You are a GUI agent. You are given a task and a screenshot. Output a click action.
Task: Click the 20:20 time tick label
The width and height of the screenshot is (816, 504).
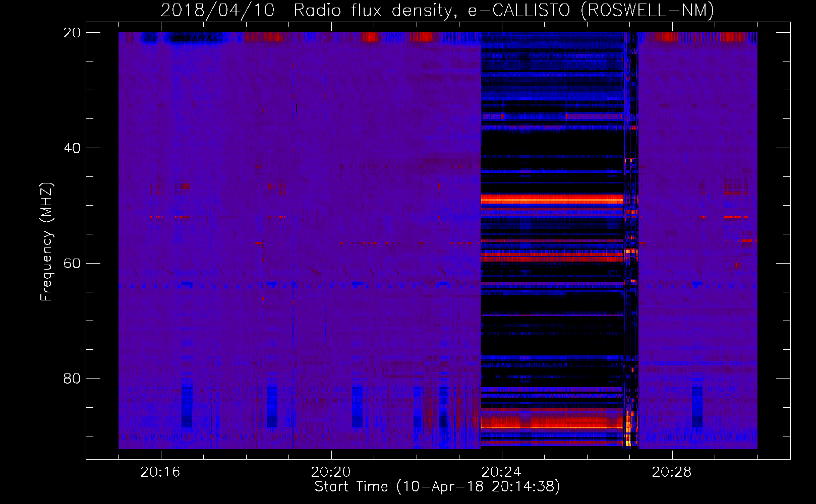(331, 472)
